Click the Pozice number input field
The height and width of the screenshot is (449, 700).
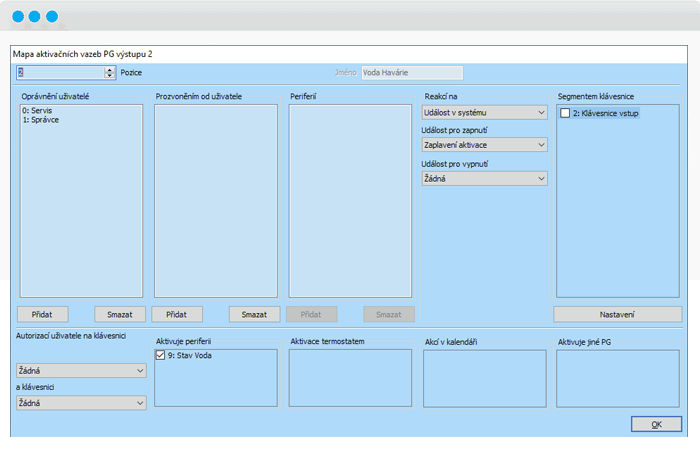(x=59, y=73)
